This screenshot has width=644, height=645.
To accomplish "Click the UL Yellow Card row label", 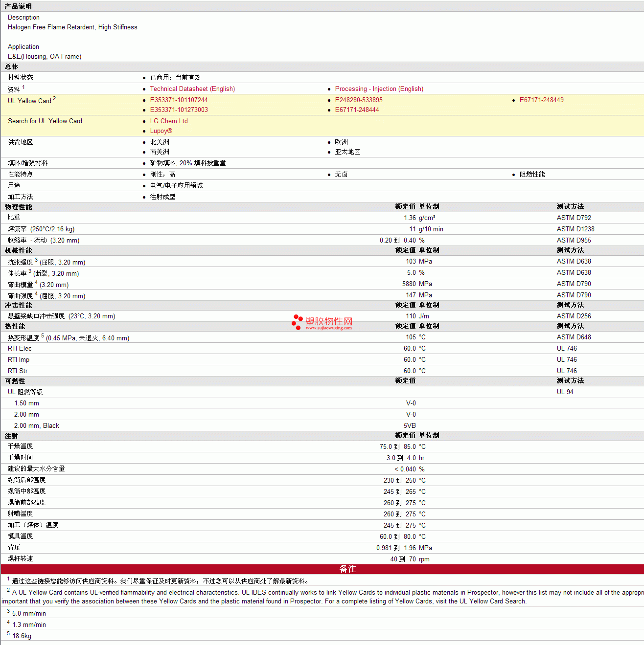I will coord(31,101).
